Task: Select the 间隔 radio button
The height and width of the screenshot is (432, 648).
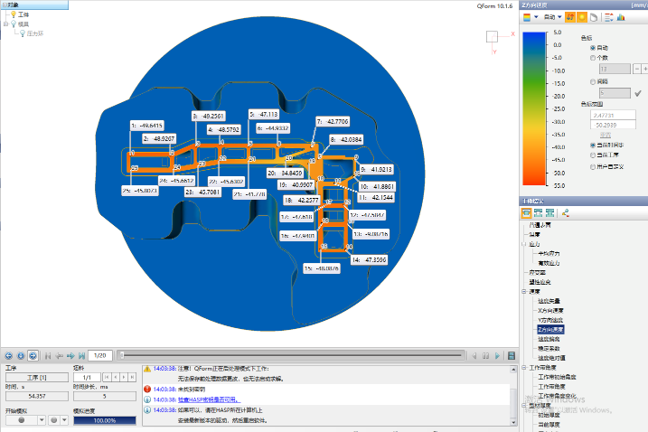Action: [x=592, y=82]
